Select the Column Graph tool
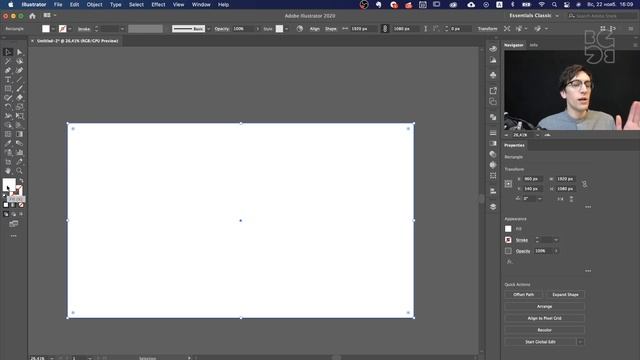This screenshot has width=640, height=360. coord(20,152)
